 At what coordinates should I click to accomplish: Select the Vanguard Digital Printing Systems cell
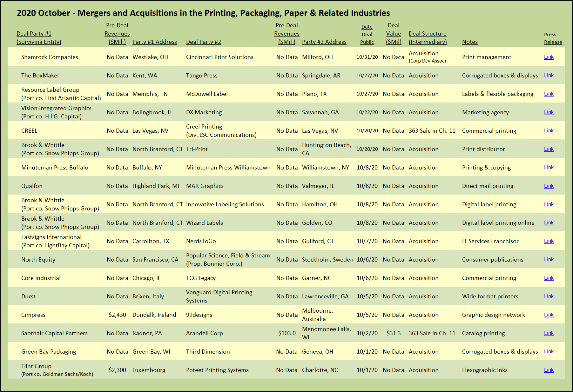pos(219,296)
